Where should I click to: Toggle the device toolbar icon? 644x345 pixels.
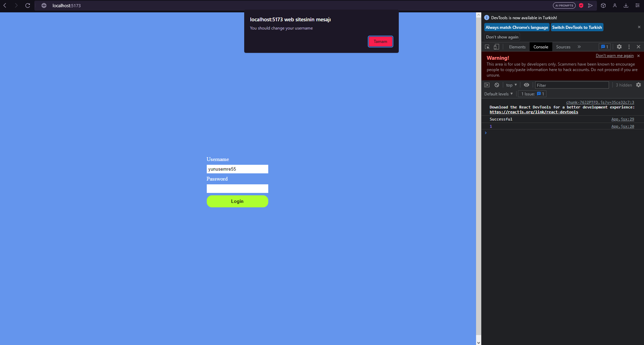[496, 47]
